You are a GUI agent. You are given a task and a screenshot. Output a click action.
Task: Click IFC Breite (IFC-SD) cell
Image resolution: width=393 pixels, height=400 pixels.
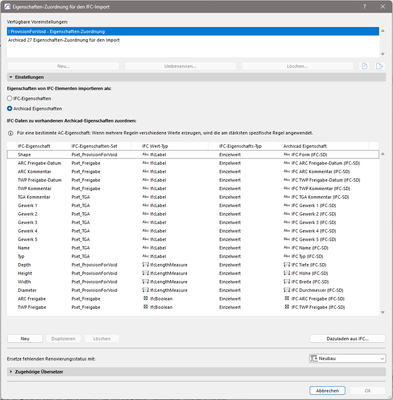coord(310,282)
